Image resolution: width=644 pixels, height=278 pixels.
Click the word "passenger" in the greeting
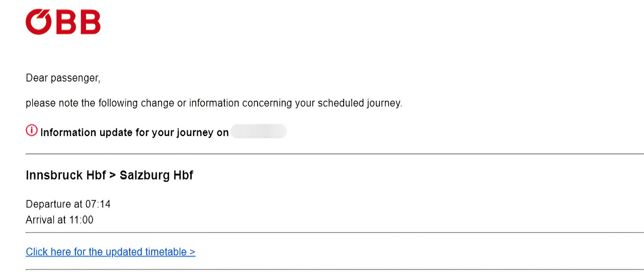tap(75, 78)
